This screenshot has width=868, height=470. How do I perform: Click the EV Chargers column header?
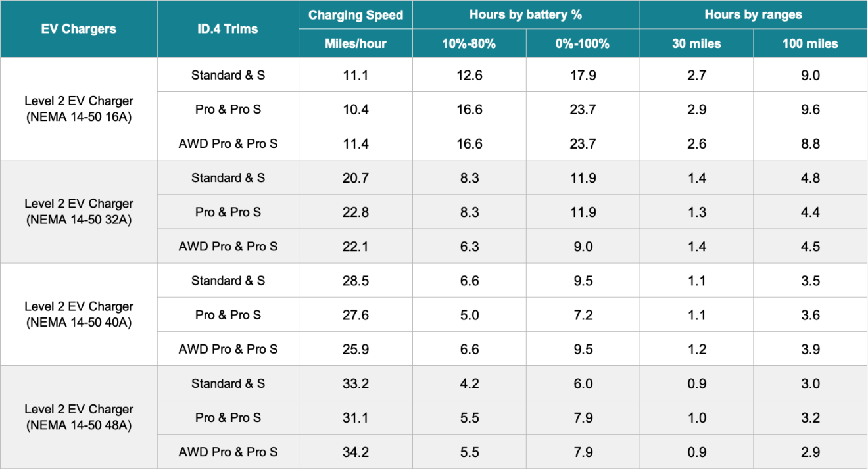click(x=78, y=29)
